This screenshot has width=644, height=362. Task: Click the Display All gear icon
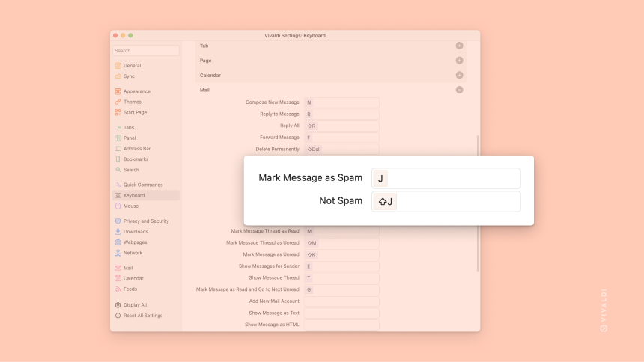(118, 305)
